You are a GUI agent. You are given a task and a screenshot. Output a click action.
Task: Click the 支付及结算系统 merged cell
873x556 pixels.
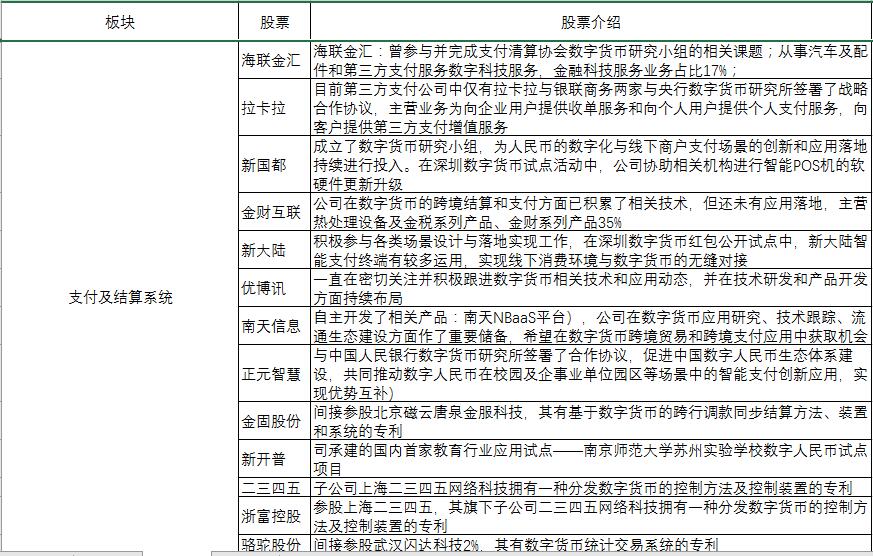click(119, 297)
